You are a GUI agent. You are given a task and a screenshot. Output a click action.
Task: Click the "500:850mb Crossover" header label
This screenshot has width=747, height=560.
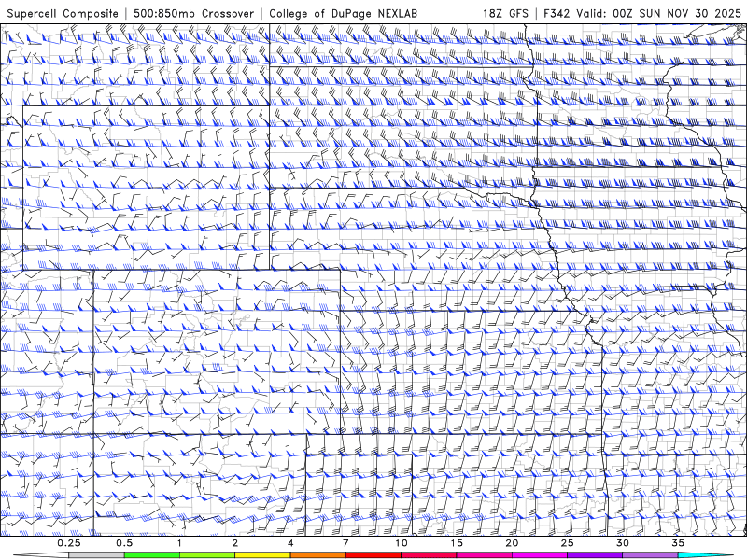pyautogui.click(x=193, y=13)
